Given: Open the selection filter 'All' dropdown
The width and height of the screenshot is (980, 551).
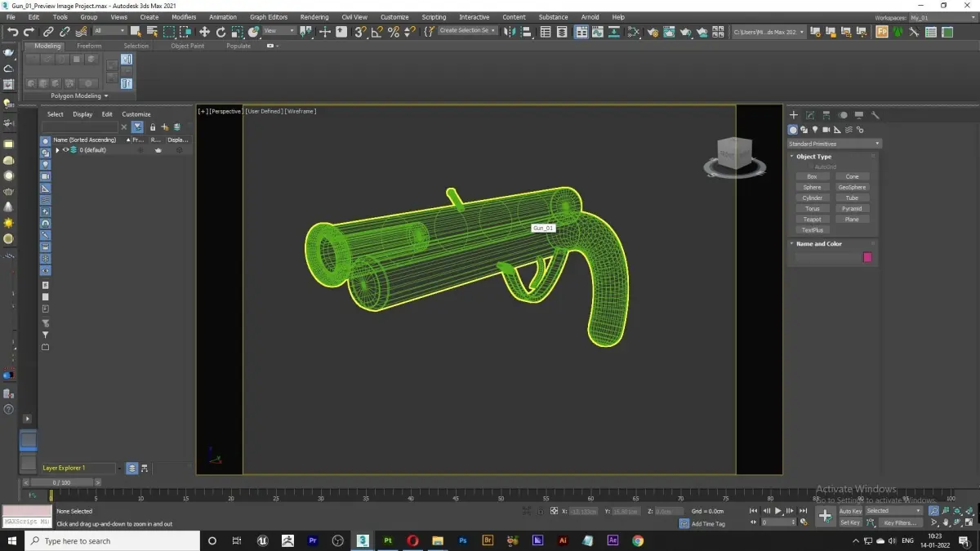Looking at the screenshot, I should pos(109,31).
